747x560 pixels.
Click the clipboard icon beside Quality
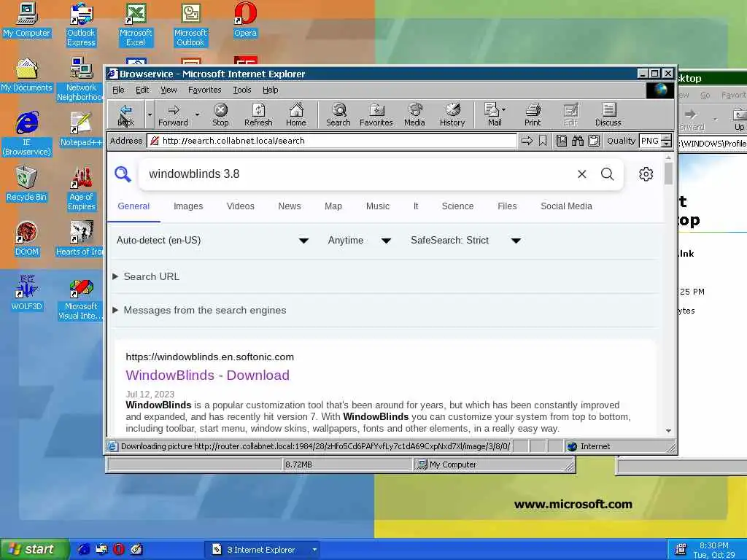coord(594,141)
